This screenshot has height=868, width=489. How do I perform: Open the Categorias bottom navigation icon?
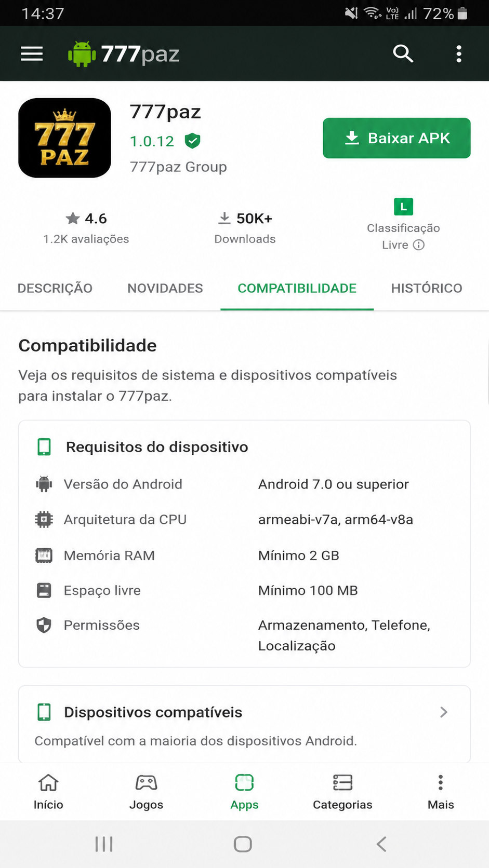click(342, 782)
